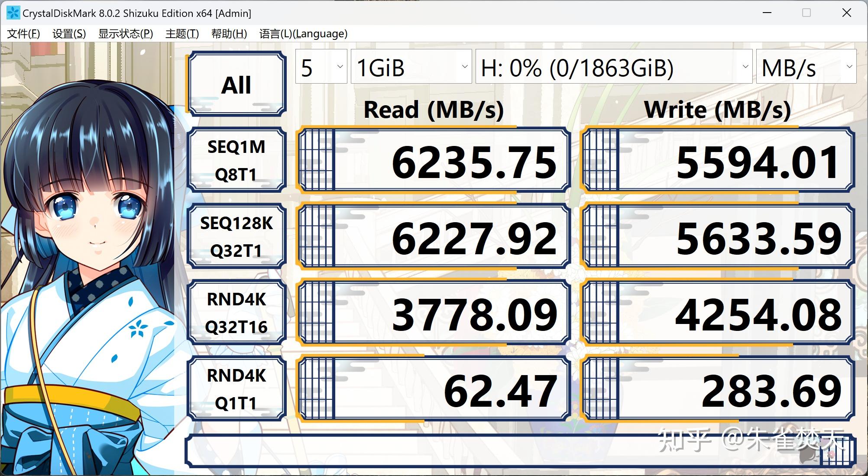Viewport: 868px width, 476px height.
Task: Run the SEQ128K Q32T1 test
Action: pos(236,237)
